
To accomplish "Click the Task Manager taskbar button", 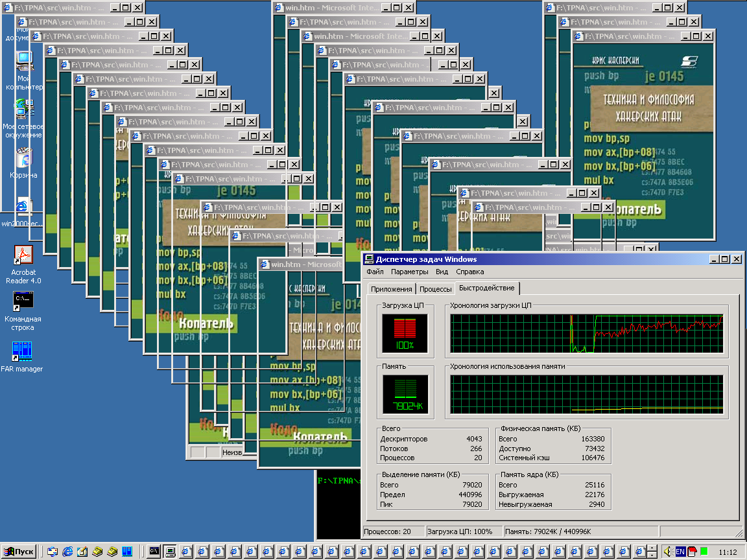I will pyautogui.click(x=170, y=552).
